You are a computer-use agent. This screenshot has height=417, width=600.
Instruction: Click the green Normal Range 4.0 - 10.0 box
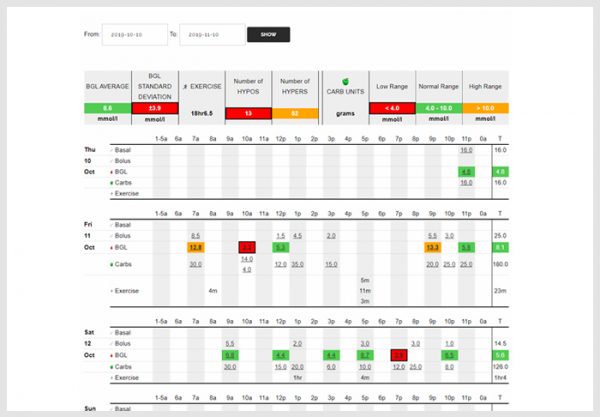[439, 108]
